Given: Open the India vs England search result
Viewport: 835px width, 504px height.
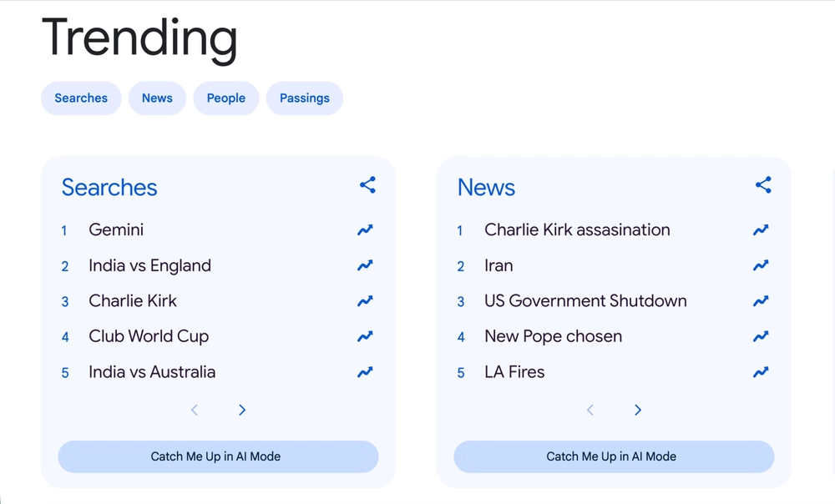Looking at the screenshot, I should [149, 265].
